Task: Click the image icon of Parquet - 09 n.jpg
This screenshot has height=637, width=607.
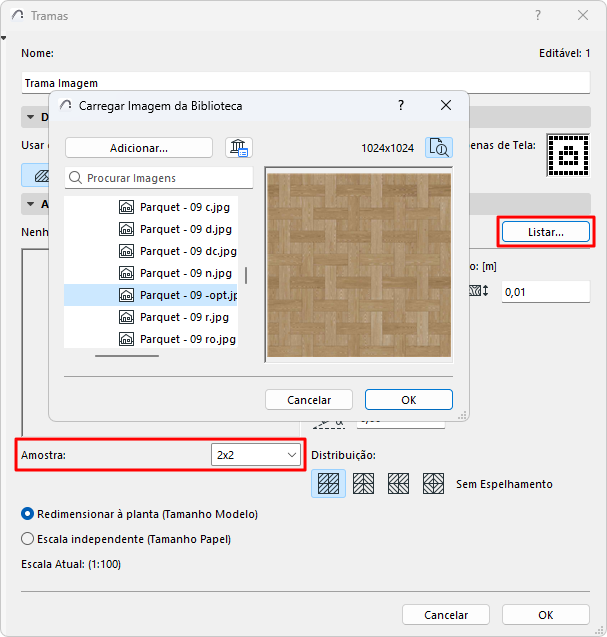Action: (126, 273)
